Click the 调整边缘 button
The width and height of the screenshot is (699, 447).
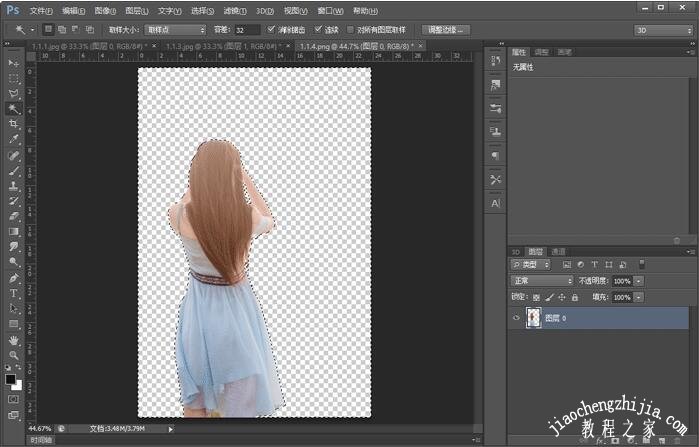pyautogui.click(x=445, y=30)
